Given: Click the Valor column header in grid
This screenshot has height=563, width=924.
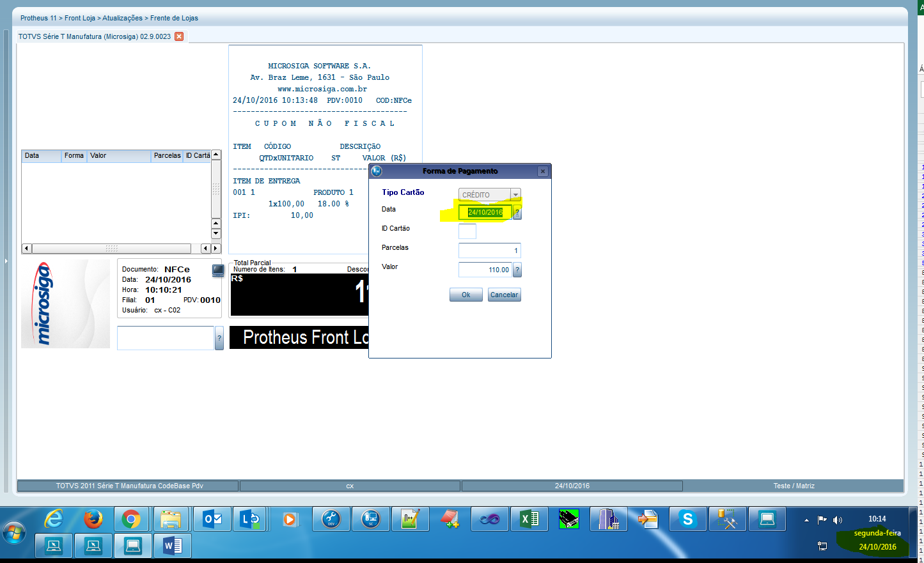Looking at the screenshot, I should (x=119, y=156).
